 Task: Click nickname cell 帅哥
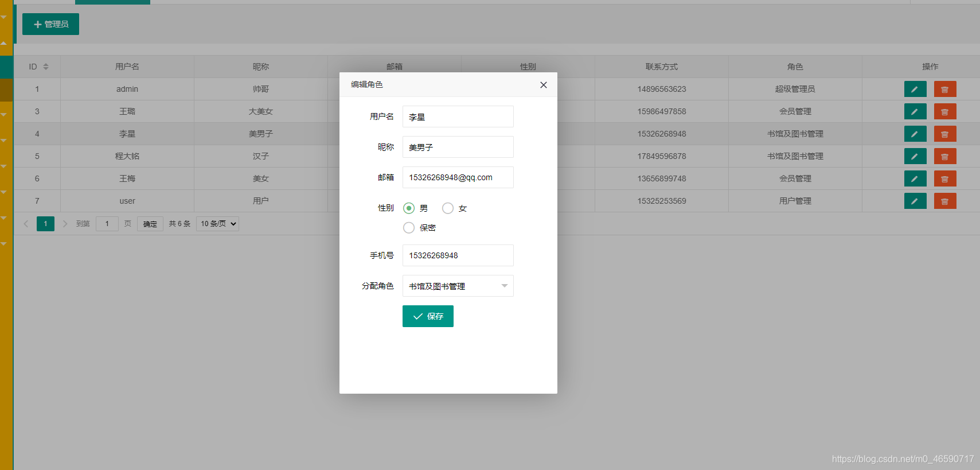[261, 89]
